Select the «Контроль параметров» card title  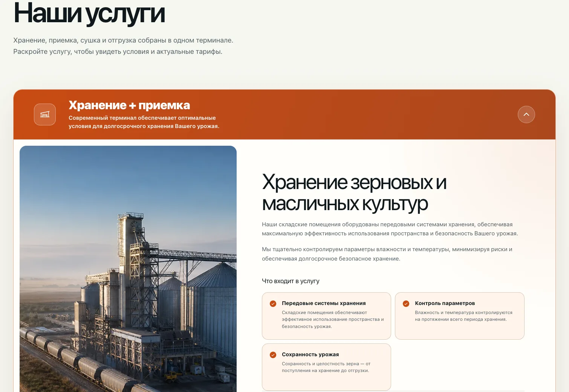(445, 303)
